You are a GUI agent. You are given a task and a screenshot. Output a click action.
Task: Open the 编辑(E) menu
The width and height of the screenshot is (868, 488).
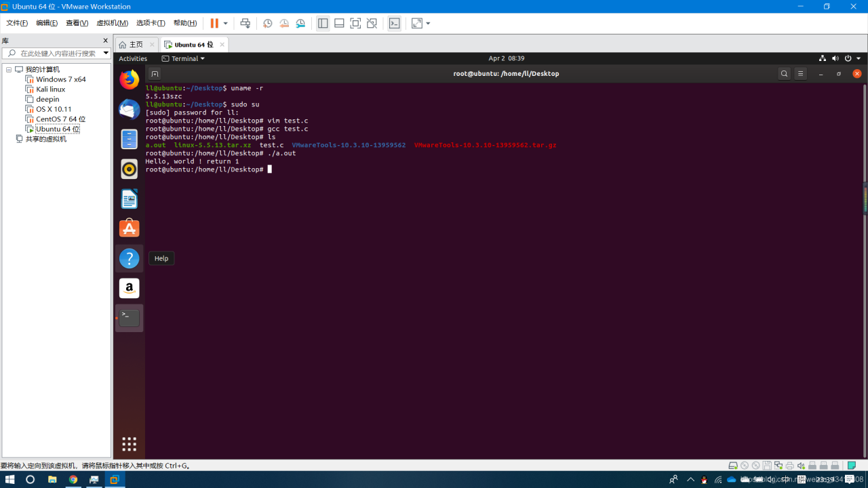coord(47,23)
